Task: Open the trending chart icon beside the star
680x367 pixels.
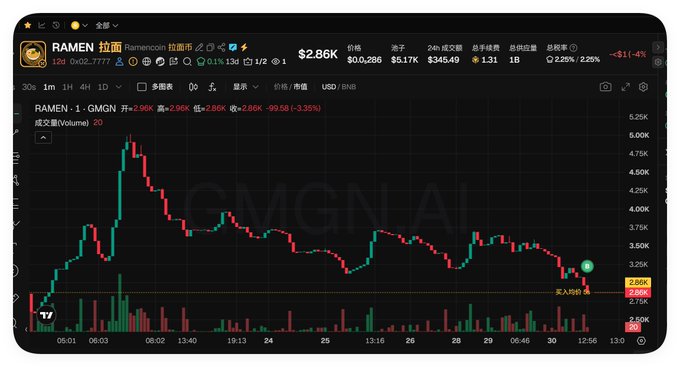Action: click(x=42, y=25)
